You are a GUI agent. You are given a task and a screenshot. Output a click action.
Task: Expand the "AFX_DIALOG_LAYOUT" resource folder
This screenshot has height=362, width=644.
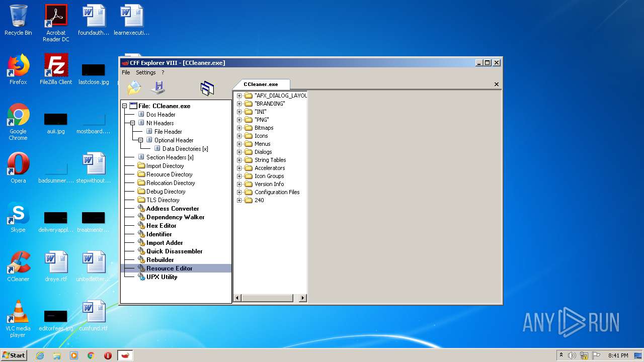[x=239, y=96]
